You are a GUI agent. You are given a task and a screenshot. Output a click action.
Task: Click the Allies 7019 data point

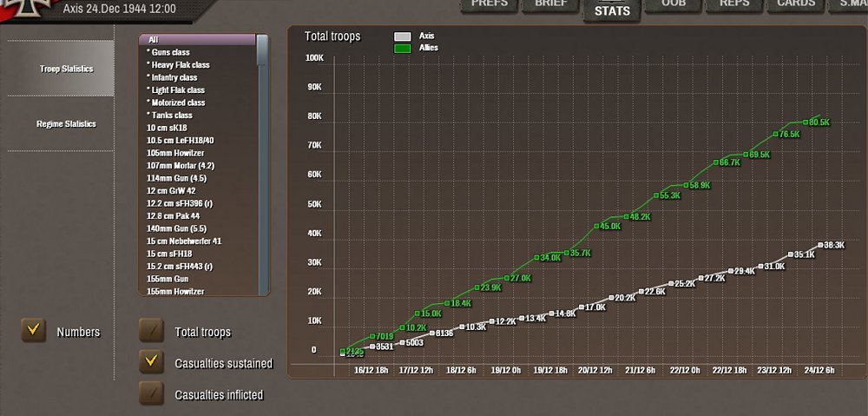tap(372, 336)
